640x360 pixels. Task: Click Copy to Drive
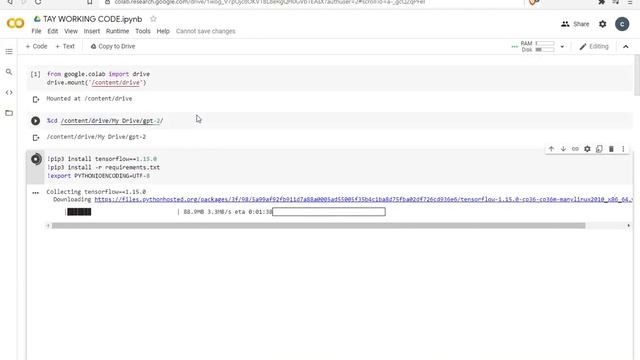click(113, 46)
